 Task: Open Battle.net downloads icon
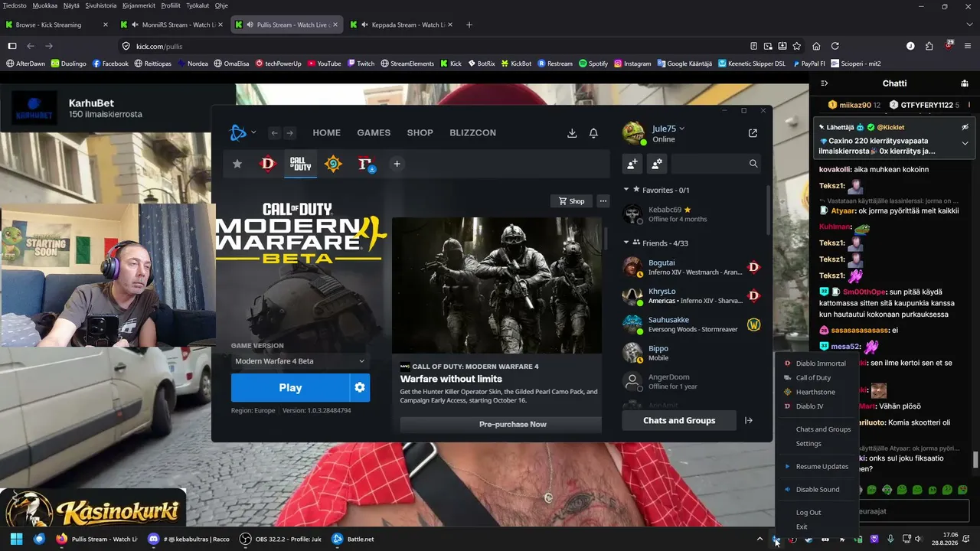(x=572, y=133)
